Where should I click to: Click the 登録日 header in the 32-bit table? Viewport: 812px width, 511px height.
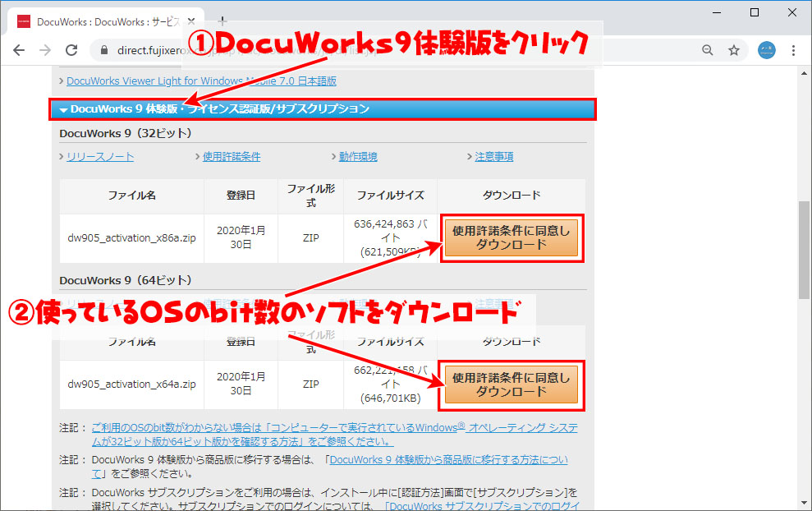(241, 196)
